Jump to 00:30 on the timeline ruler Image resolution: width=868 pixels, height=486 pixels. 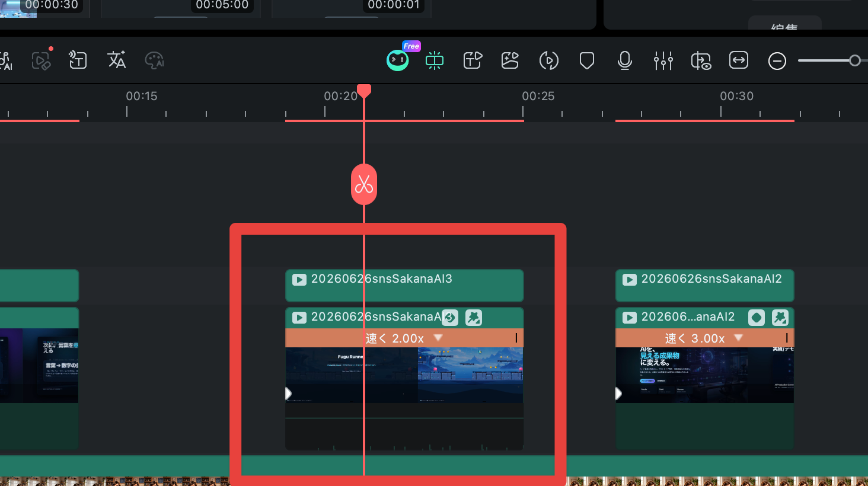tap(737, 96)
